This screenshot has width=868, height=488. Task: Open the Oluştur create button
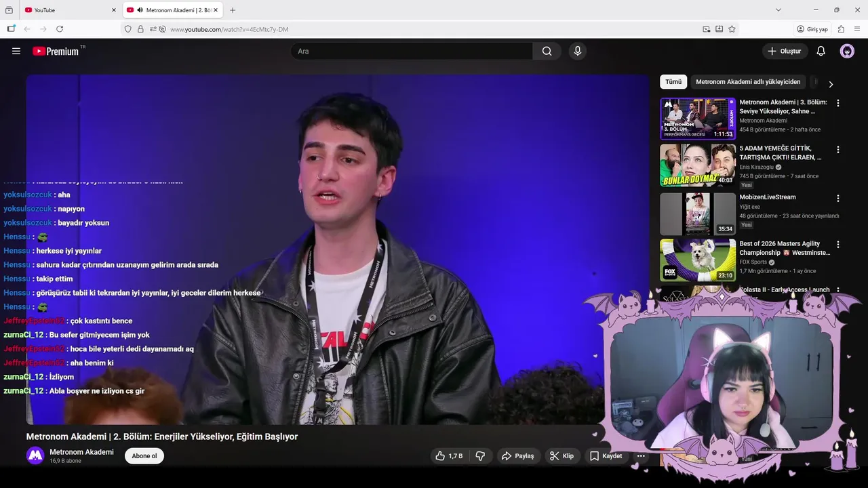pyautogui.click(x=785, y=51)
